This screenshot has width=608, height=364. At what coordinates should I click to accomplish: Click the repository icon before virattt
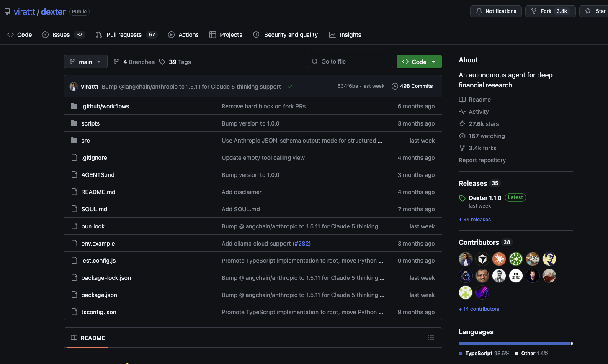click(7, 12)
